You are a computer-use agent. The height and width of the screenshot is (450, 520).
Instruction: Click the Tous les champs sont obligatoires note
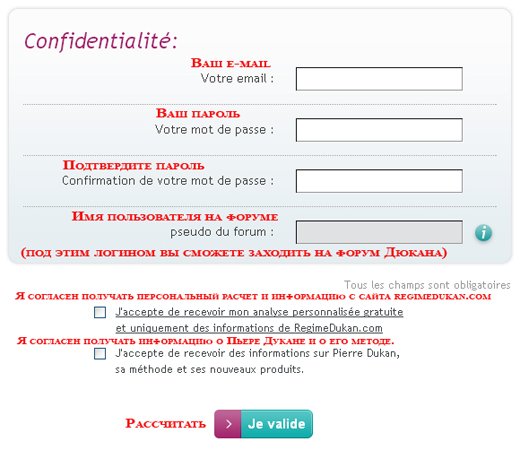coord(427,285)
